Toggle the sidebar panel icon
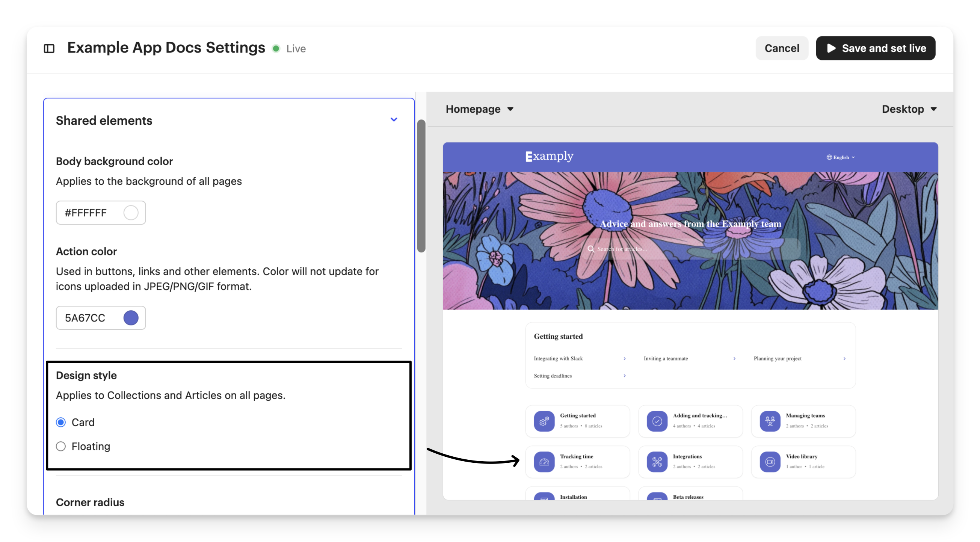Viewport: 980px width, 542px height. point(49,49)
